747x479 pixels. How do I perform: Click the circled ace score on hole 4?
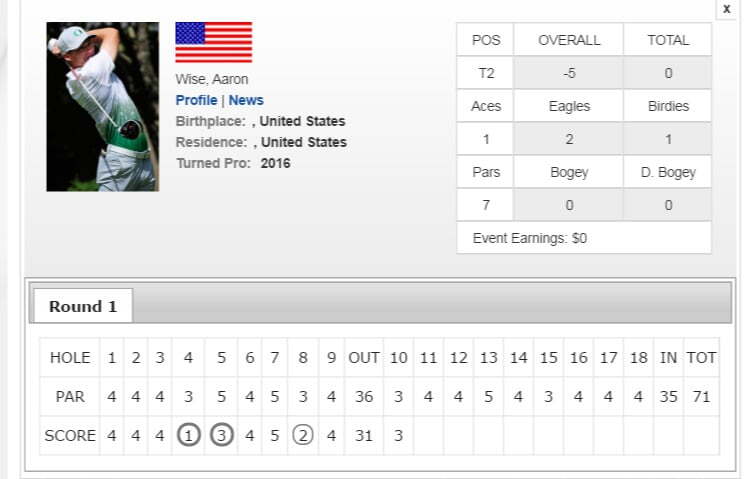click(x=188, y=435)
